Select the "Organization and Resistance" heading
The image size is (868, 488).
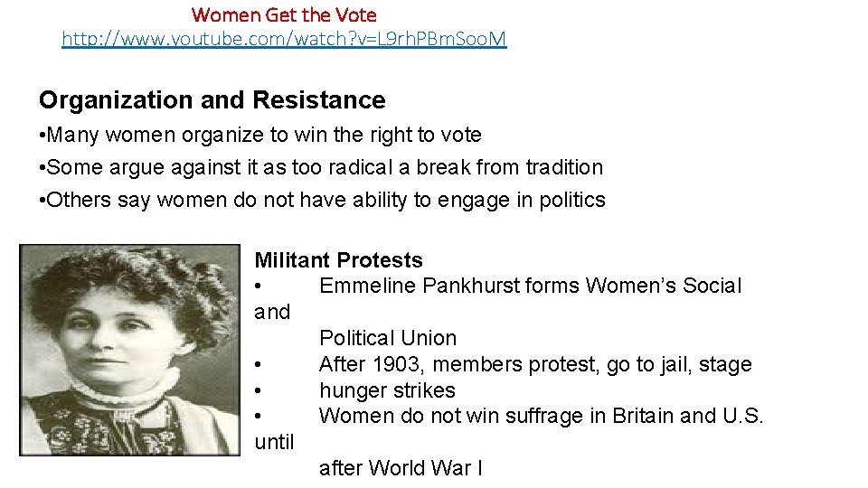coord(212,99)
